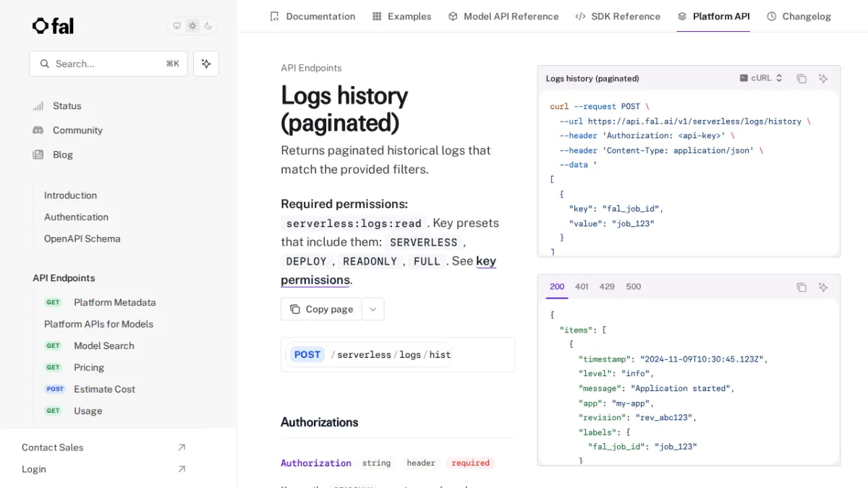Open the AI assistant sparkle button beside search
The height and width of the screenshot is (488, 868).
coord(206,64)
